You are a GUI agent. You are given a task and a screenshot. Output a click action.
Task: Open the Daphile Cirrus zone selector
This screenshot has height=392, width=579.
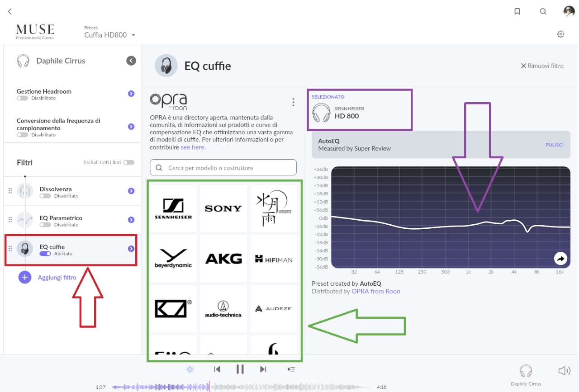[x=526, y=375]
